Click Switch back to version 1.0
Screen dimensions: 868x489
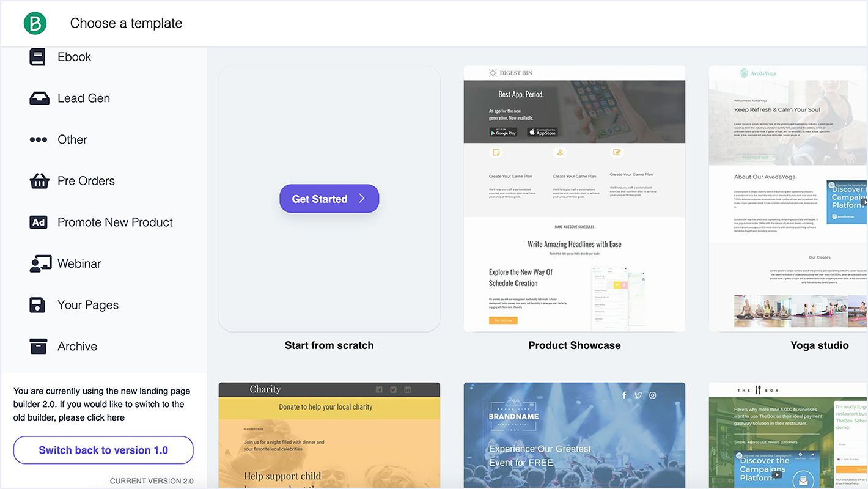(103, 450)
